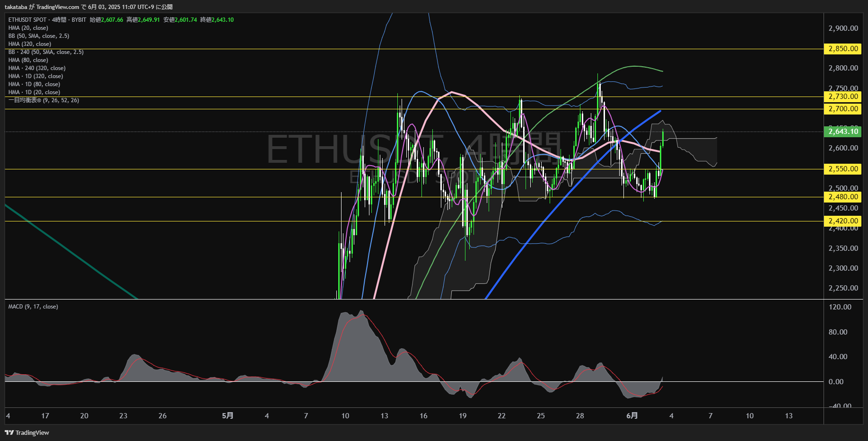Select the HMA · 1D (80, close) legend

(34, 84)
